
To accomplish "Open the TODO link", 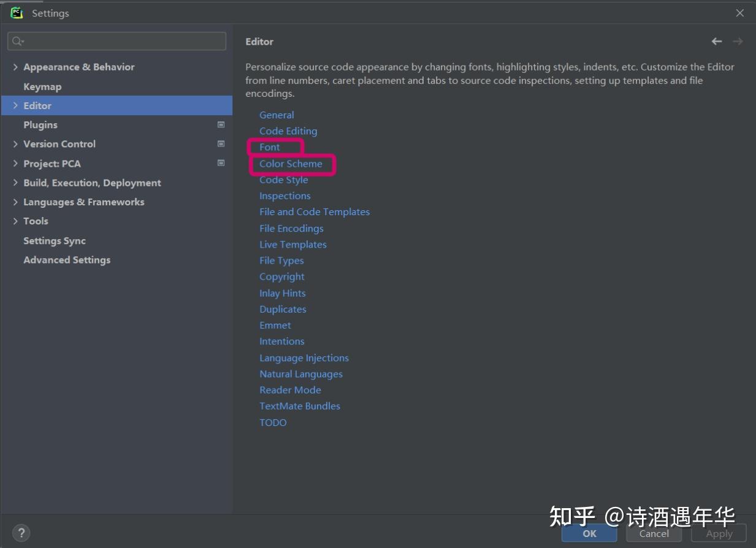I will point(273,422).
